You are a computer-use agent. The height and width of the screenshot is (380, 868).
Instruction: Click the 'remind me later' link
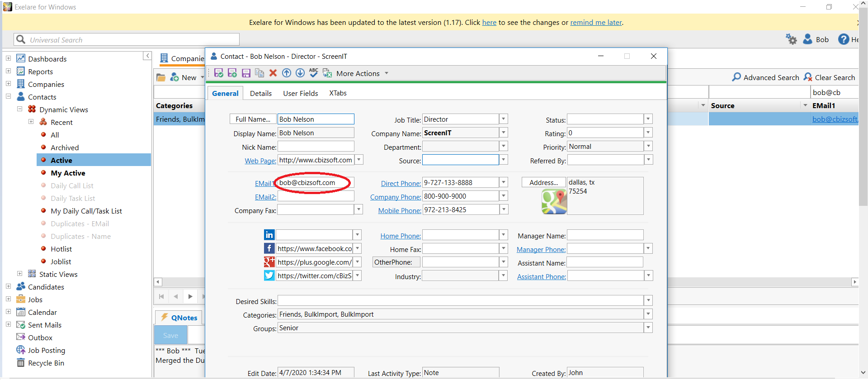coord(596,23)
